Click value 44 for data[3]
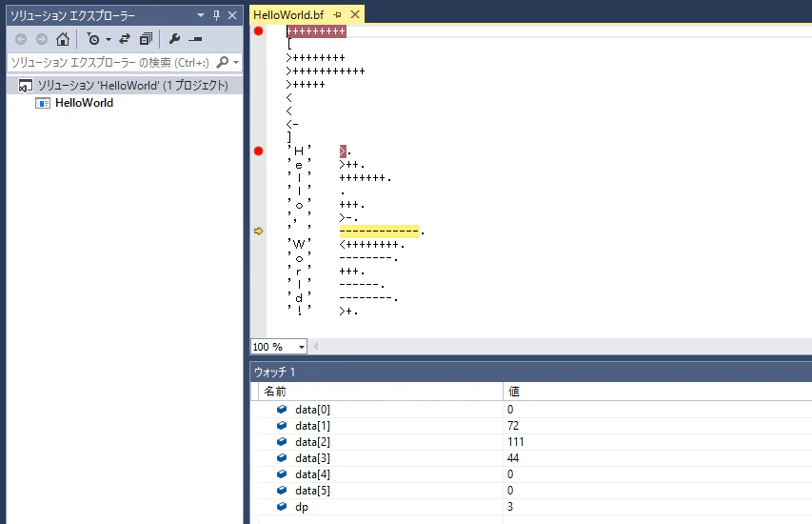This screenshot has height=524, width=812. click(513, 458)
